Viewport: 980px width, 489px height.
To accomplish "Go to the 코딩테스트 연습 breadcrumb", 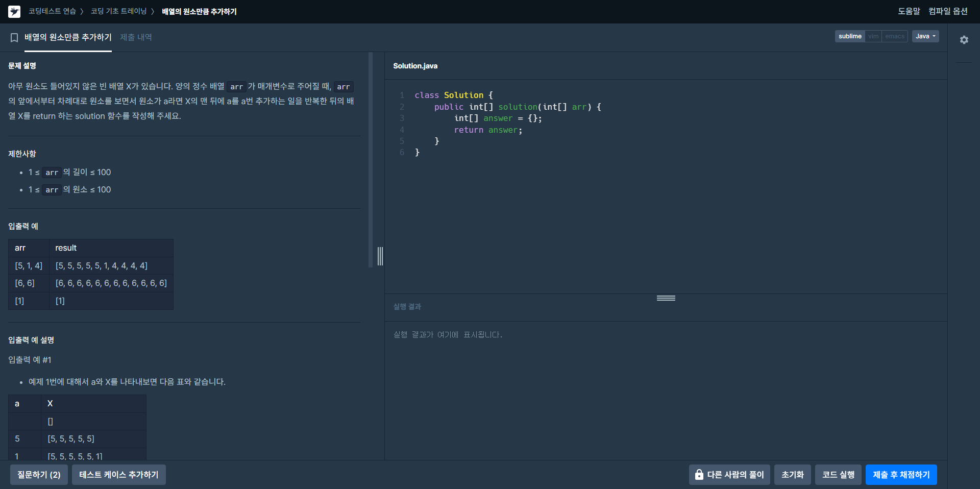I will coord(52,11).
